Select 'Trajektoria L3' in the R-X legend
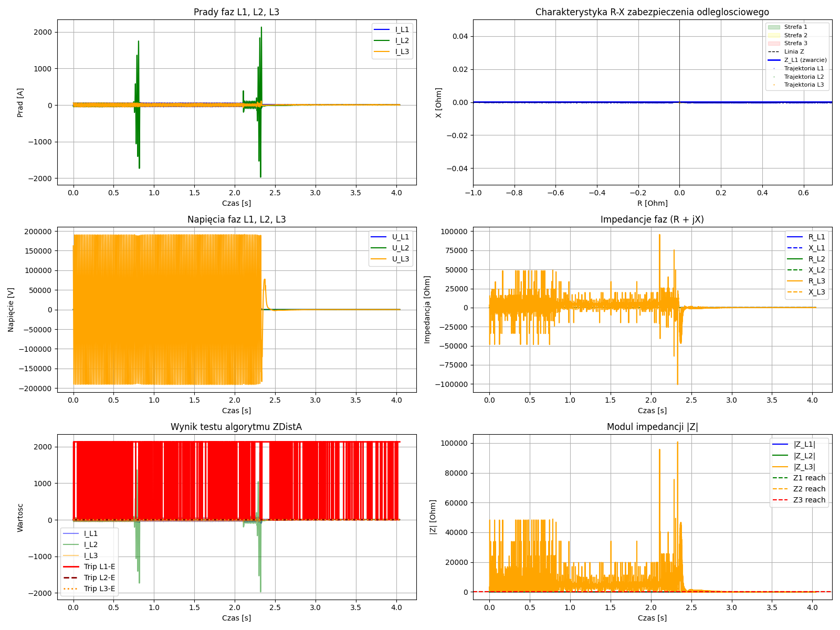This screenshot has height=630, width=840. [804, 85]
